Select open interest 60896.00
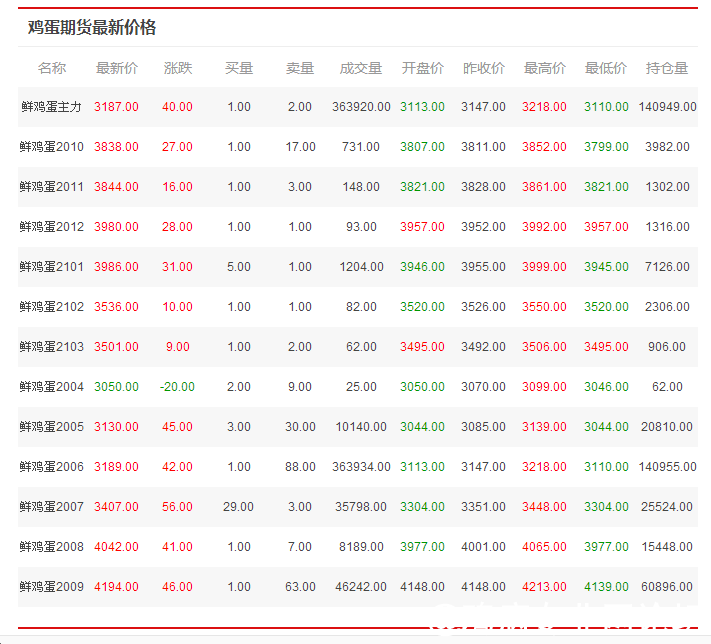 [x=667, y=587]
